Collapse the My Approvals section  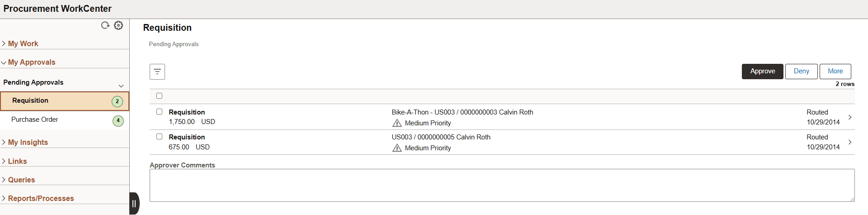(x=32, y=62)
